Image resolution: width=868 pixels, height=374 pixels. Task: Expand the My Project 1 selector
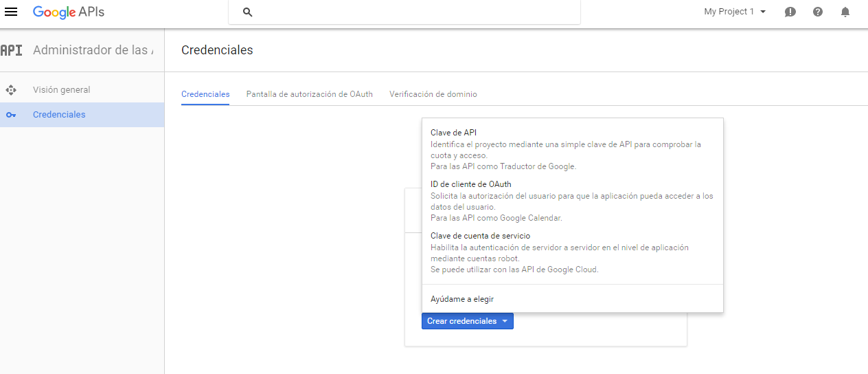pyautogui.click(x=735, y=12)
